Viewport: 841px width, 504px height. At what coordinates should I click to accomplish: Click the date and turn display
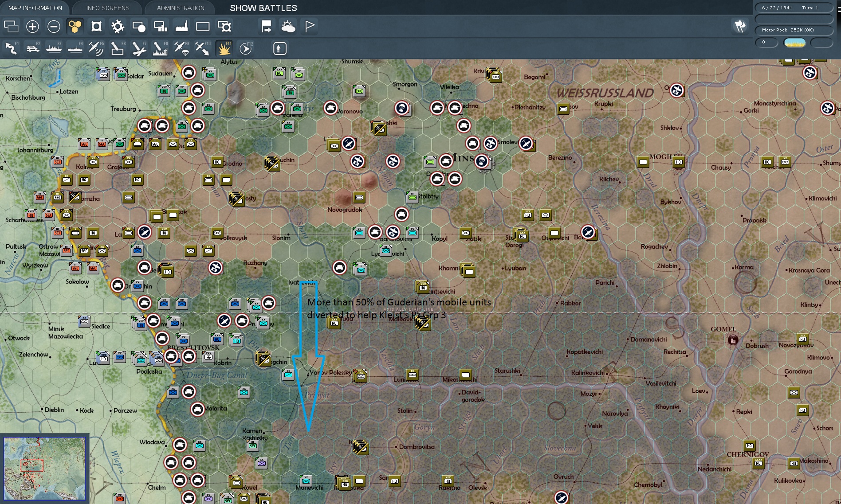(794, 8)
